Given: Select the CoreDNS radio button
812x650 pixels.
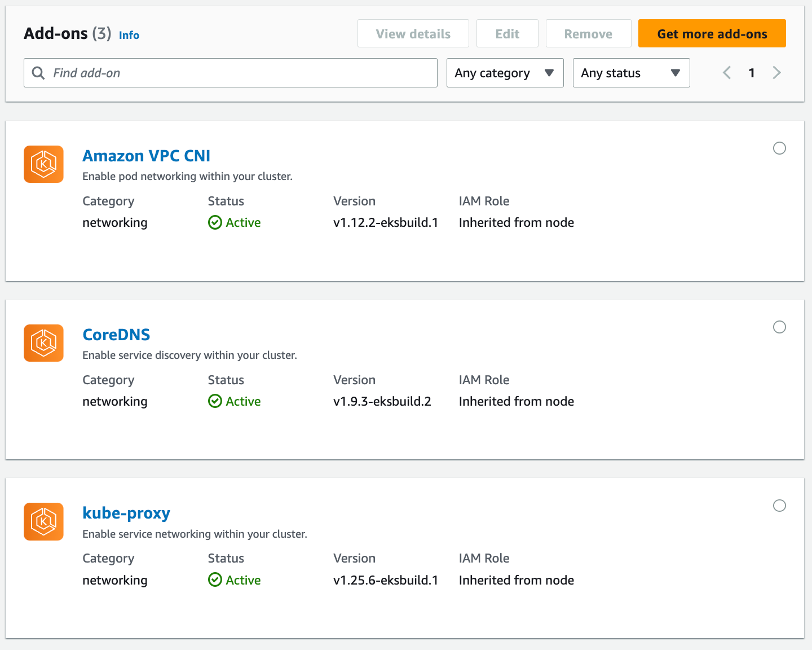Looking at the screenshot, I should coord(779,327).
